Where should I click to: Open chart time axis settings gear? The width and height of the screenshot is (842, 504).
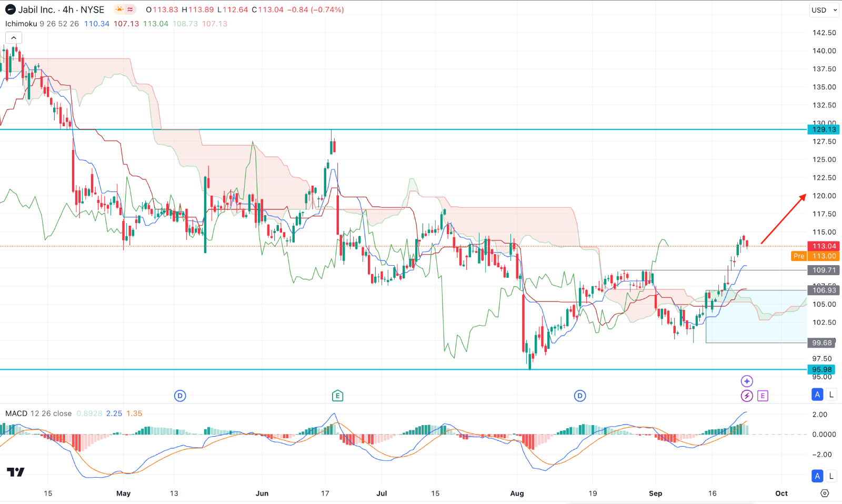click(x=825, y=493)
